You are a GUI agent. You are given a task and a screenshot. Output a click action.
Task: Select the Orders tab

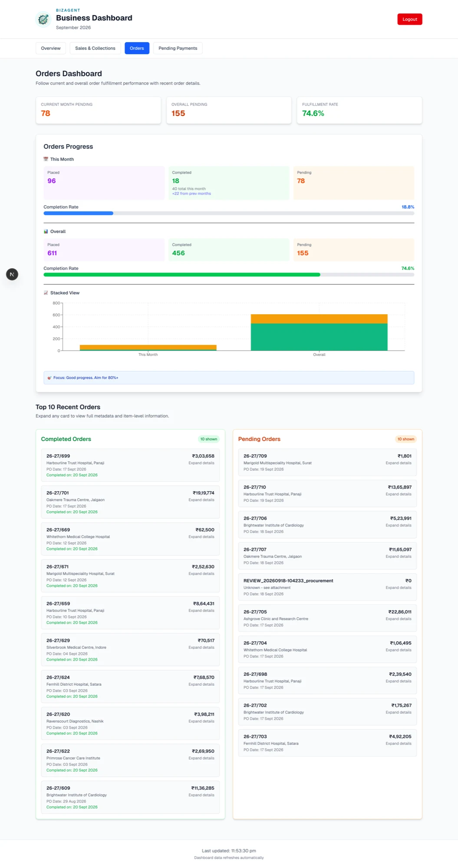(x=137, y=48)
